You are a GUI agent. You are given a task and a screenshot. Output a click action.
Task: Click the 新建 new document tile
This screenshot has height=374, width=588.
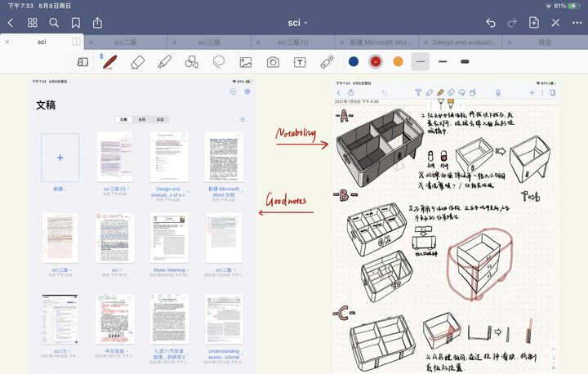point(60,158)
